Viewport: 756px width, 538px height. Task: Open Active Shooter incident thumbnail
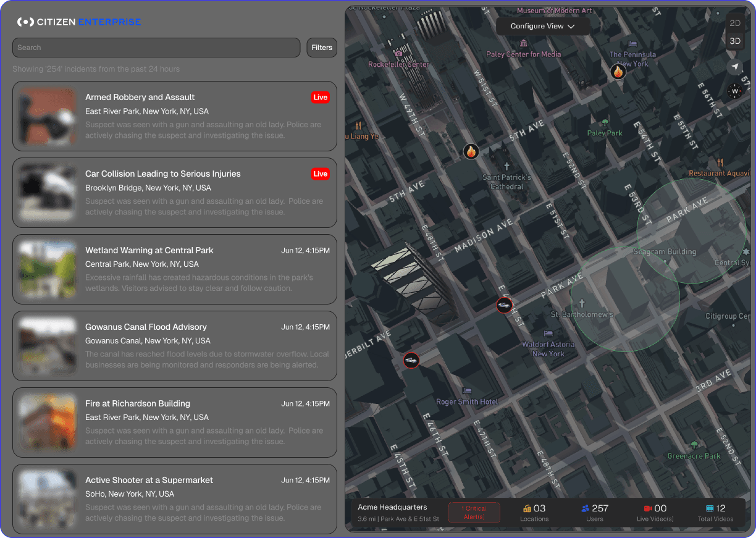pyautogui.click(x=47, y=498)
